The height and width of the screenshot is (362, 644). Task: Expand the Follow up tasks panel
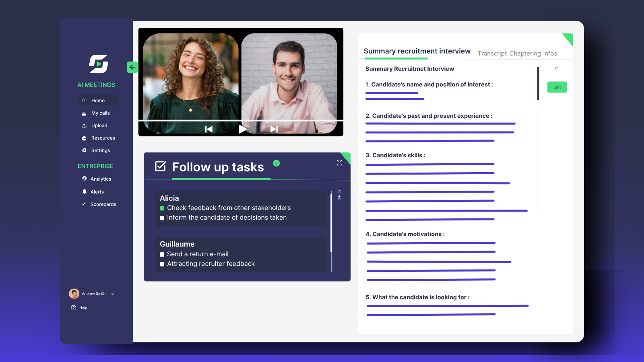click(339, 163)
